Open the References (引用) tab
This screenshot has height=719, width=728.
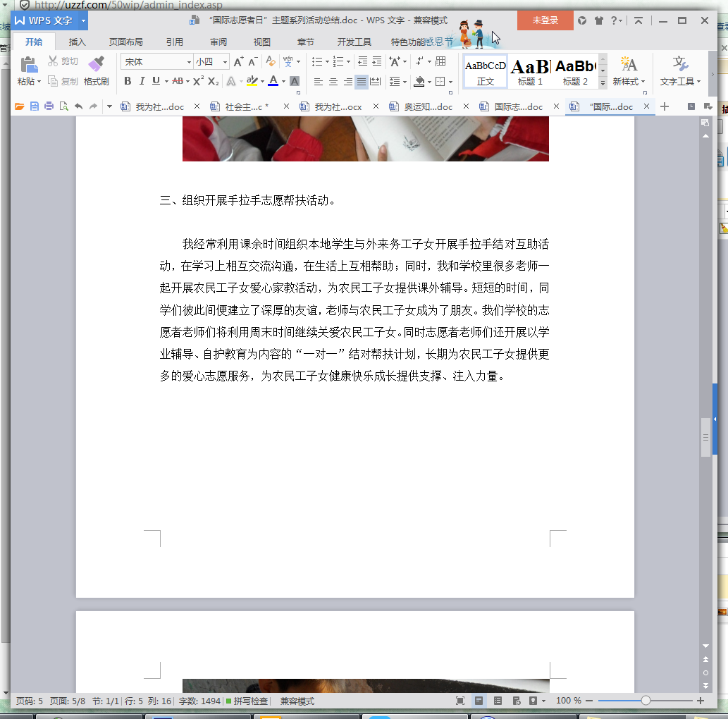tap(175, 42)
